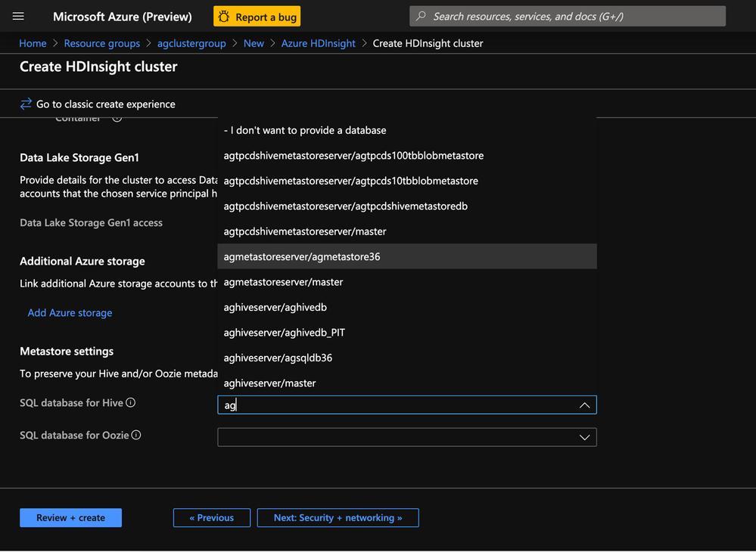This screenshot has height=552, width=756.
Task: Click the search magnifier icon
Action: pos(422,16)
